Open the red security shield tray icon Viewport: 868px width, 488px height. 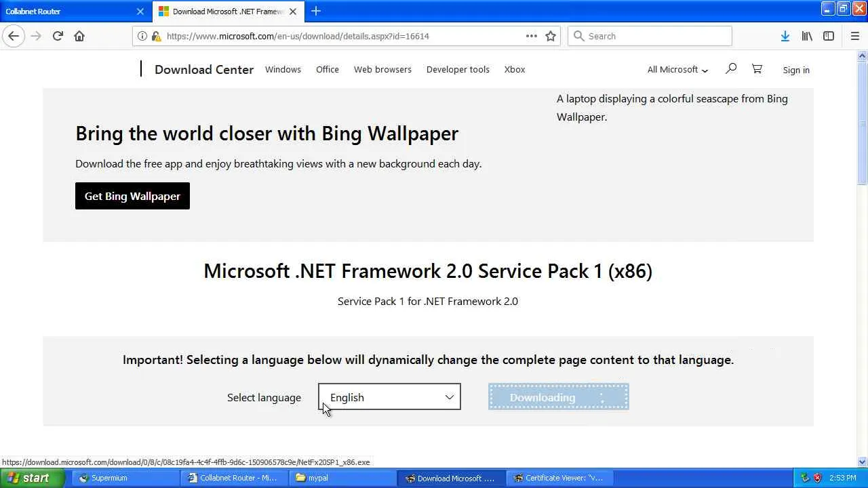pos(817,478)
